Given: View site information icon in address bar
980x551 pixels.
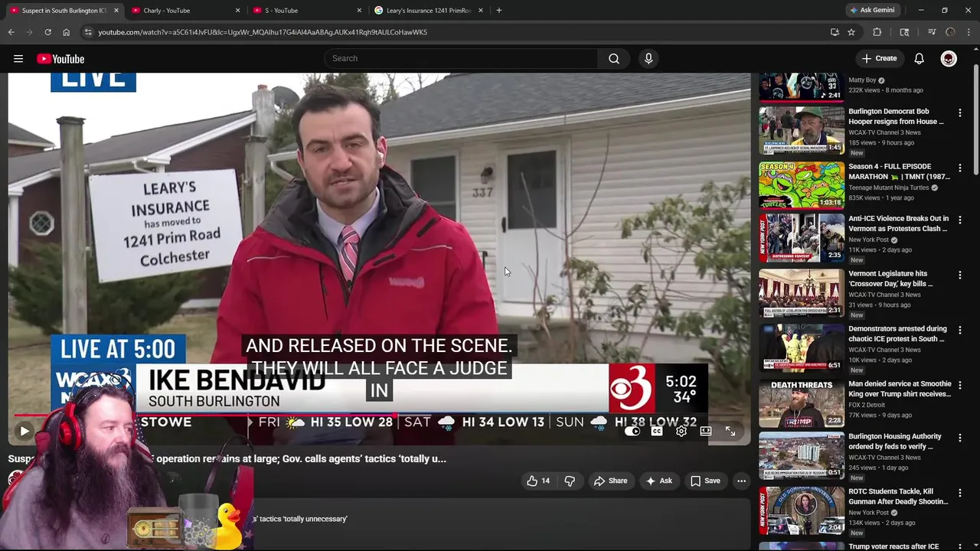Looking at the screenshot, I should (x=88, y=32).
